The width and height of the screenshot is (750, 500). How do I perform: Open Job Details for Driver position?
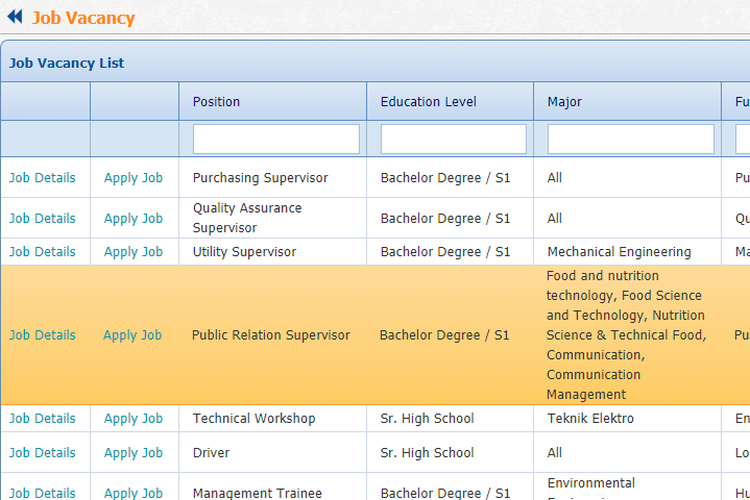point(42,452)
